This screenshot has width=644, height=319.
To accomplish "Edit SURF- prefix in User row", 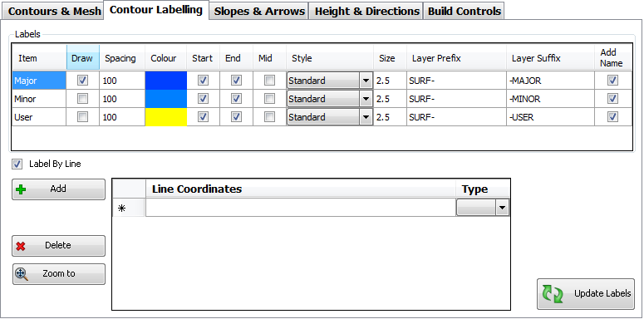I will [456, 117].
